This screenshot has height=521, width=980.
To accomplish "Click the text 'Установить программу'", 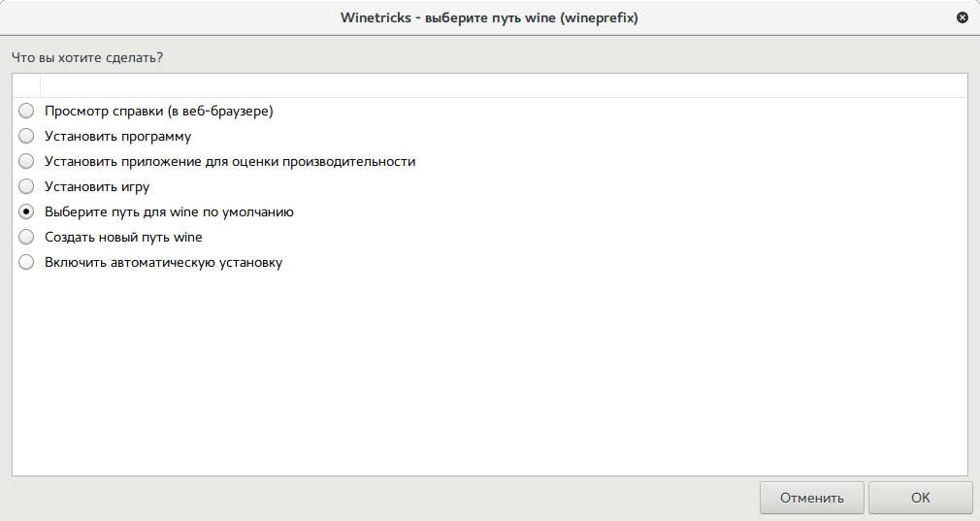I will (x=118, y=136).
